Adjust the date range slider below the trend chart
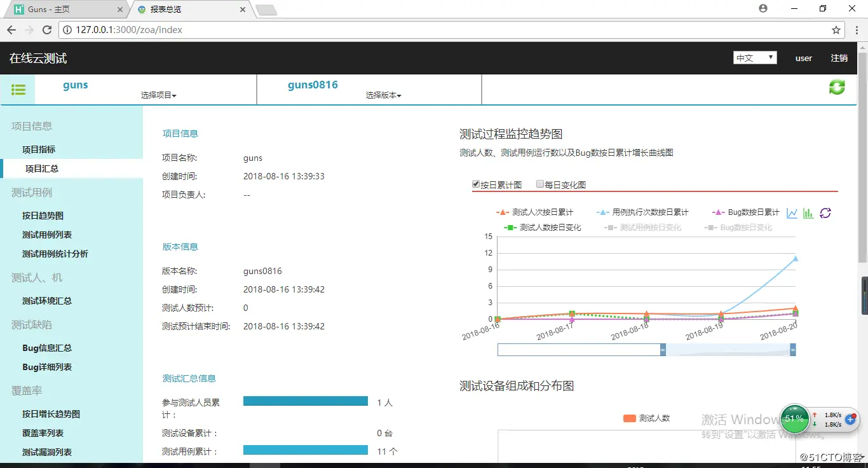This screenshot has width=868, height=468. 663,349
